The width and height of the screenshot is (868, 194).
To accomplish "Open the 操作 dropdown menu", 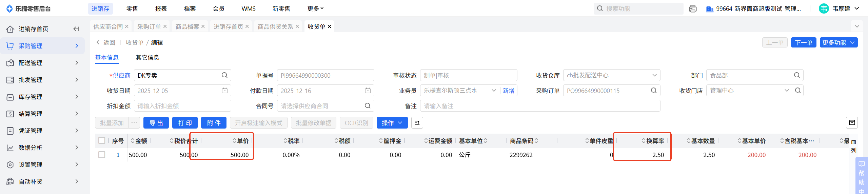I will [392, 123].
